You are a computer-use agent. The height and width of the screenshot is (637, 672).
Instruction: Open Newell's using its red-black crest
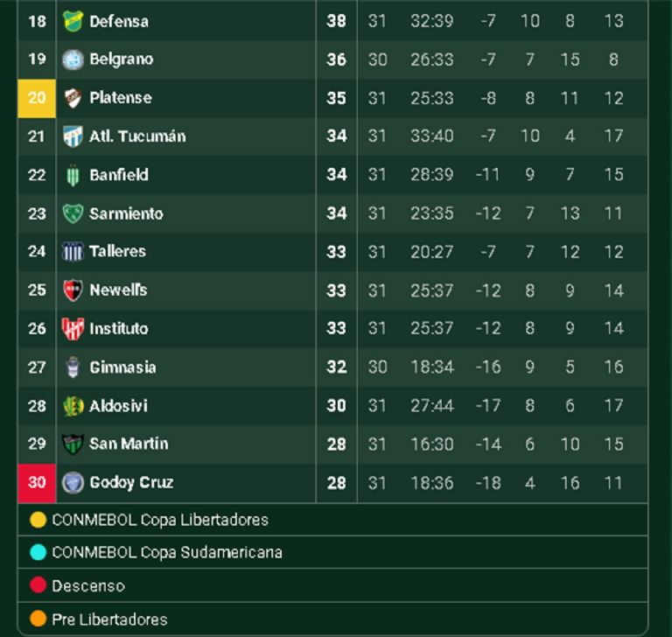point(73,290)
